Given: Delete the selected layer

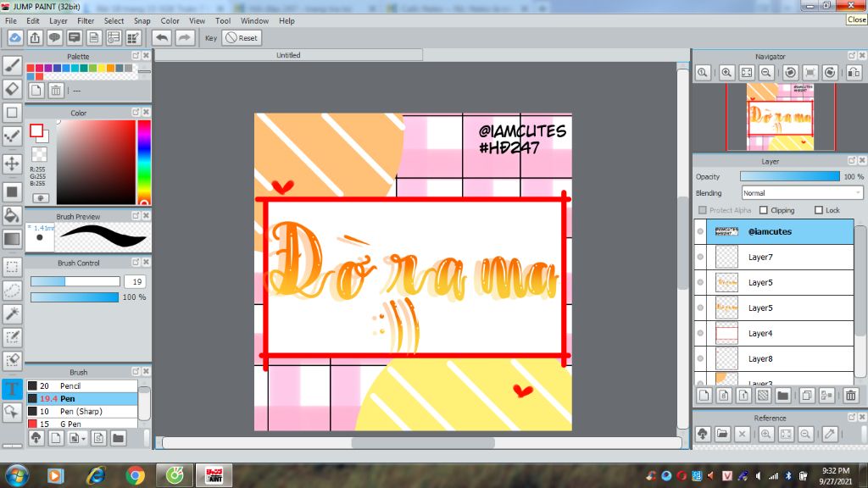Looking at the screenshot, I should 851,396.
